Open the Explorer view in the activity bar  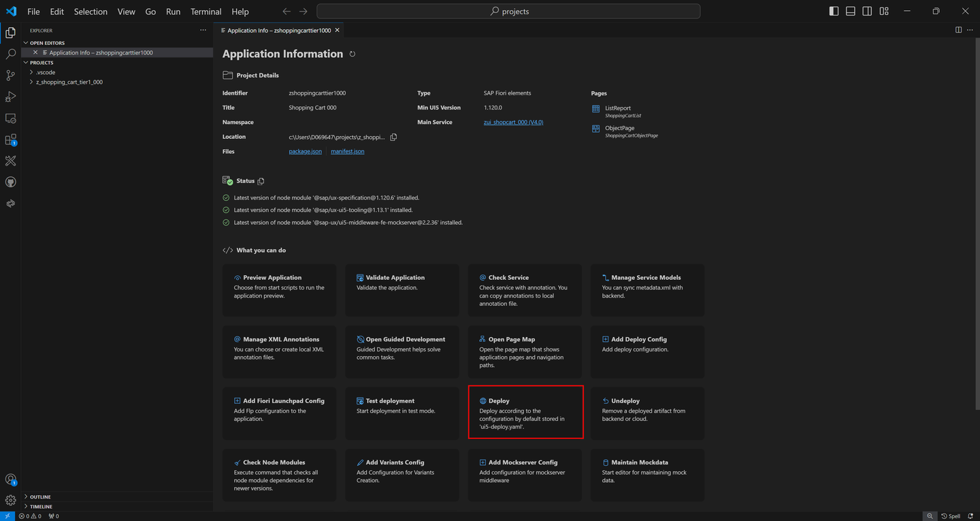click(x=10, y=33)
